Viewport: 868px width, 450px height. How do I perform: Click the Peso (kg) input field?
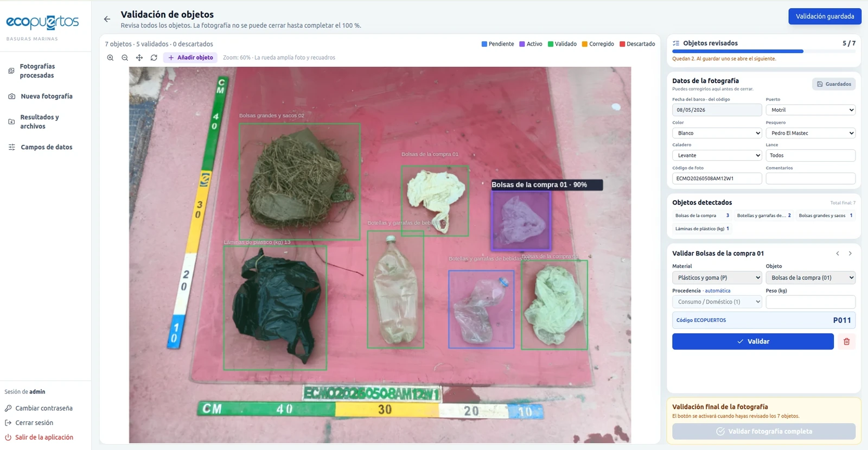[x=810, y=302]
